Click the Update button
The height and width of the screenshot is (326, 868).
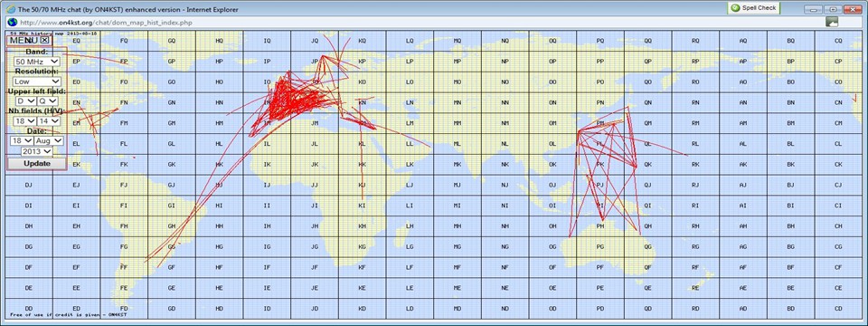(x=36, y=164)
